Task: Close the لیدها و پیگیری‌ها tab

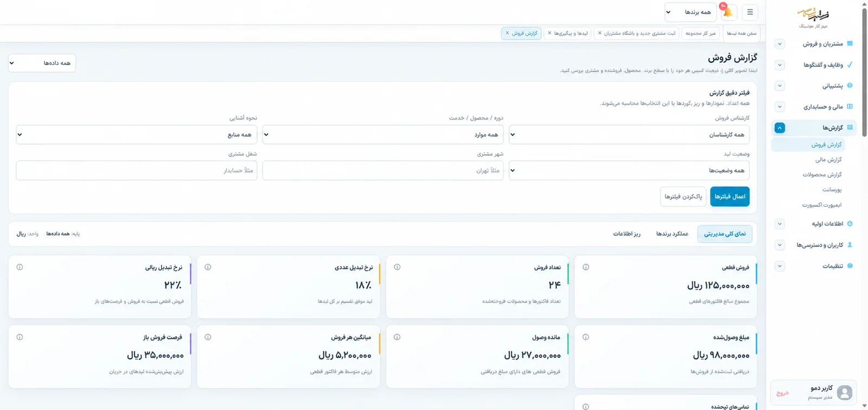Action: [x=550, y=33]
